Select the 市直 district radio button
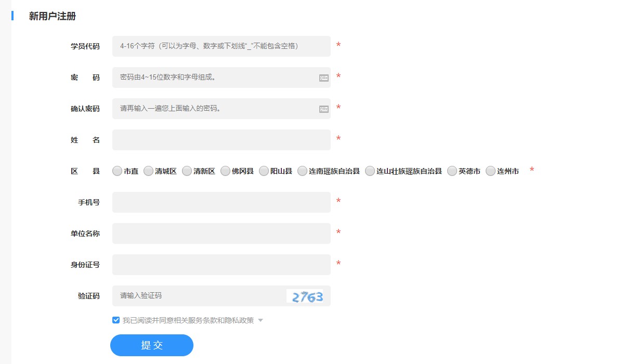This screenshot has width=624, height=364. [117, 171]
